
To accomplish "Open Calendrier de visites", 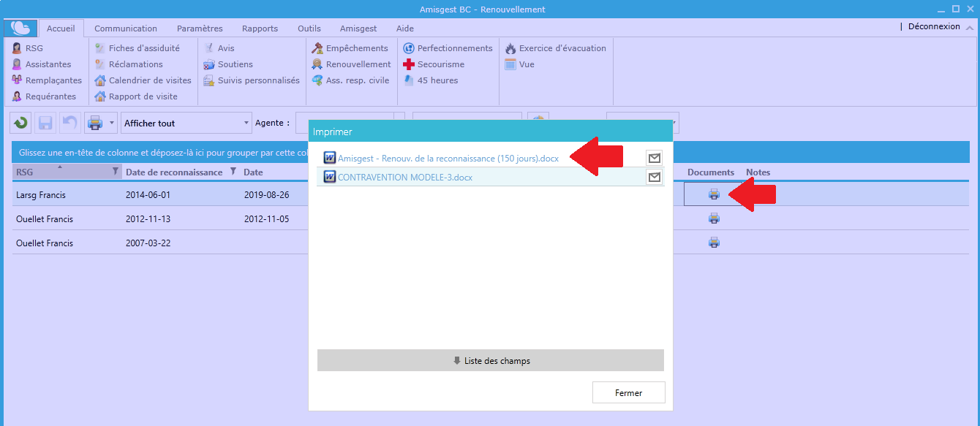I will (143, 80).
